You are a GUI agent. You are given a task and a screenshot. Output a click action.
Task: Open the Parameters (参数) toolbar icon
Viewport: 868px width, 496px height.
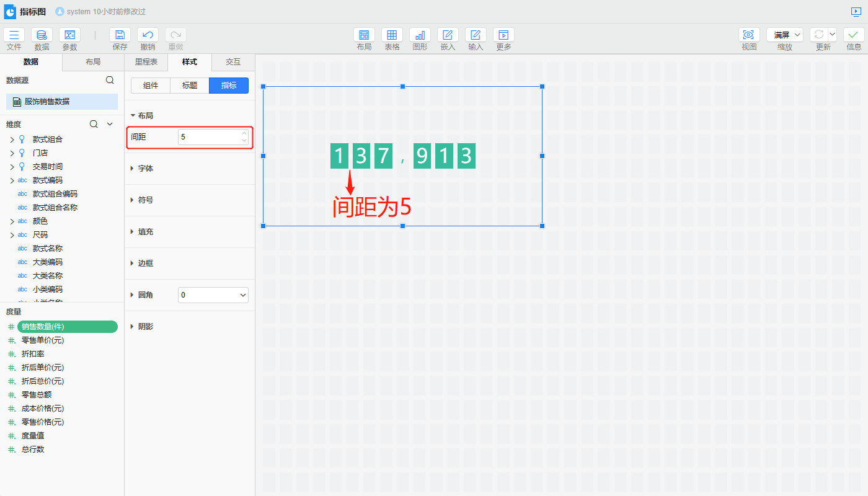69,35
